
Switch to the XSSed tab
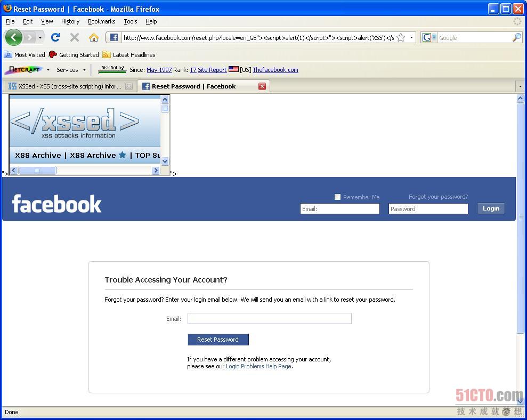click(70, 86)
